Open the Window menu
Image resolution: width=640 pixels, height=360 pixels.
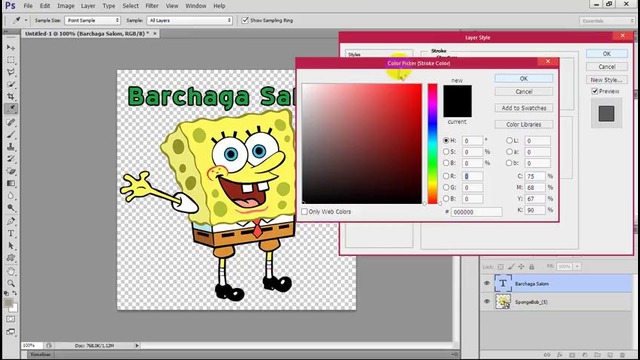coord(196,6)
